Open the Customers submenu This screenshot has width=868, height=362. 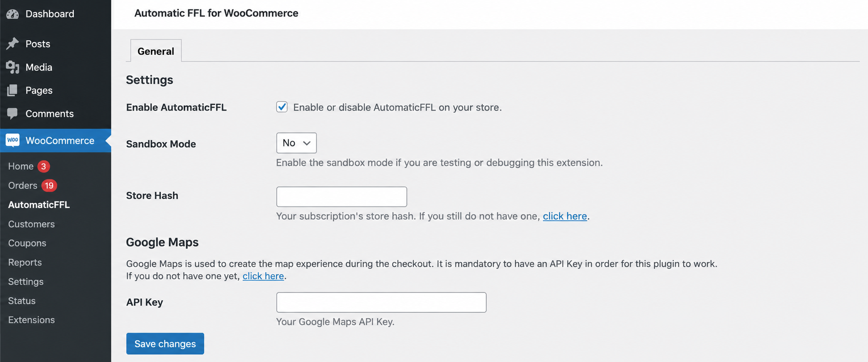coord(31,224)
